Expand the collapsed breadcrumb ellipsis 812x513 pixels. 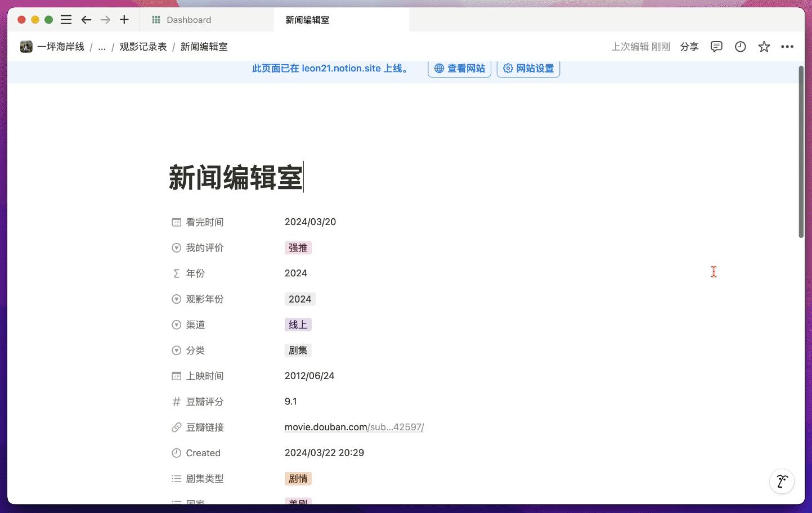pos(102,47)
